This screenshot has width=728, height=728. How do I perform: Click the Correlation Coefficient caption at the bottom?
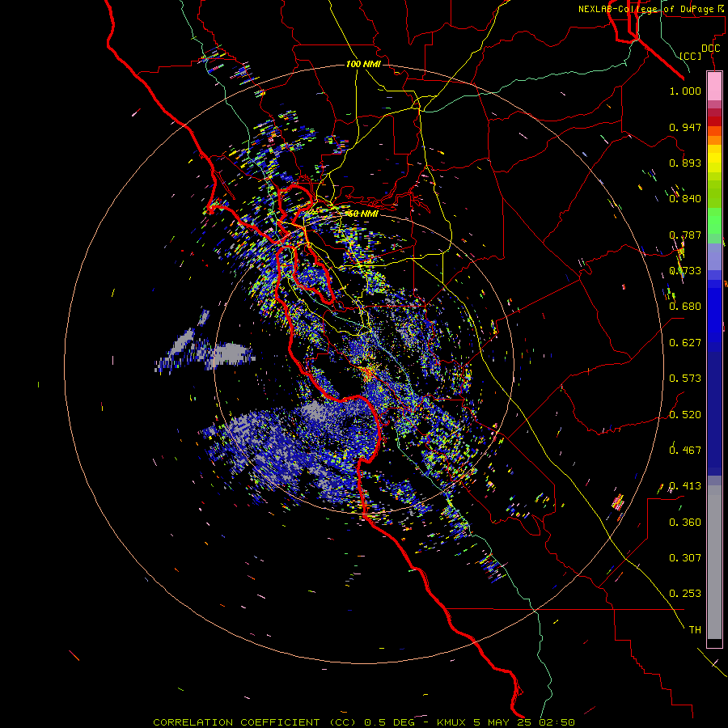coord(364,722)
